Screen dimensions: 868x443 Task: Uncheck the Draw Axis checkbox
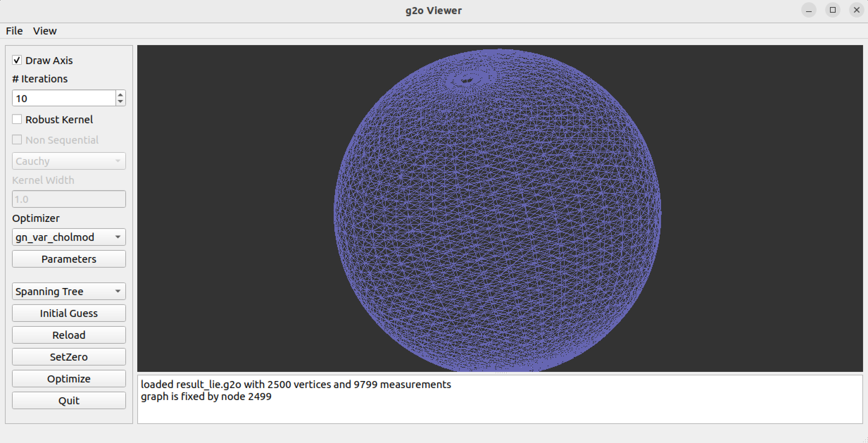(17, 60)
